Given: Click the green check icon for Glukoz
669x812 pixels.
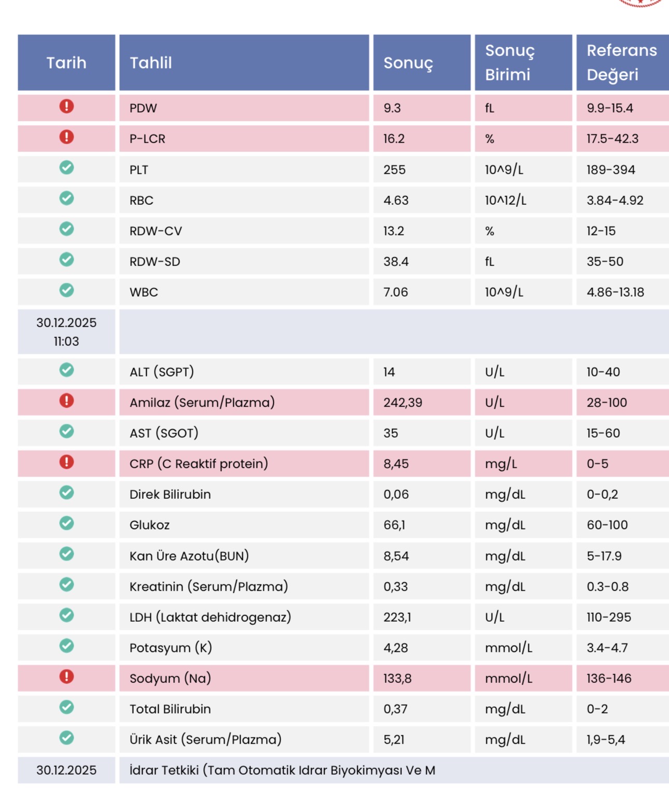Looking at the screenshot, I should coord(66,523).
